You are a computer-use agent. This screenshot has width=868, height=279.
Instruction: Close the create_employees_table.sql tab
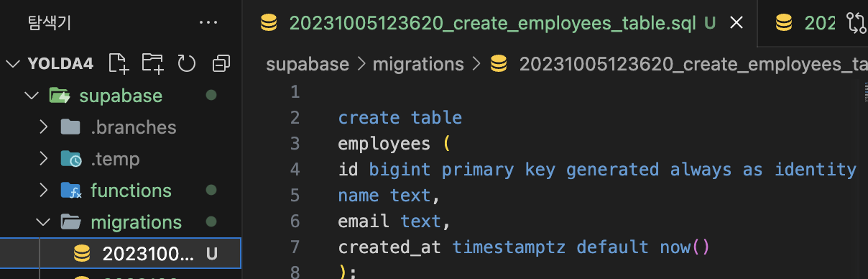click(x=736, y=23)
